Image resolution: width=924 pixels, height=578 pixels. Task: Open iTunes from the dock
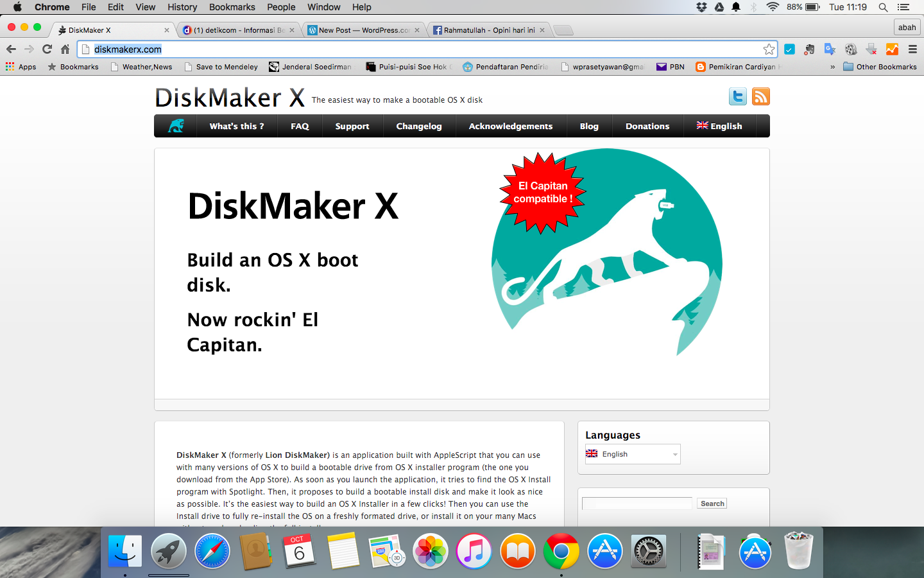tap(474, 551)
